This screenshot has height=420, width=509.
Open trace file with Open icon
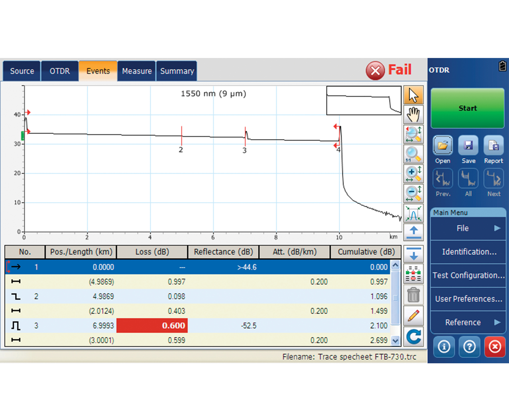tap(443, 146)
